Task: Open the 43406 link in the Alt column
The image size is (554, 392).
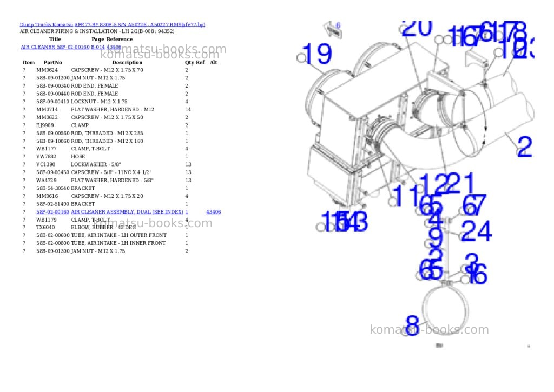Action: tap(213, 212)
